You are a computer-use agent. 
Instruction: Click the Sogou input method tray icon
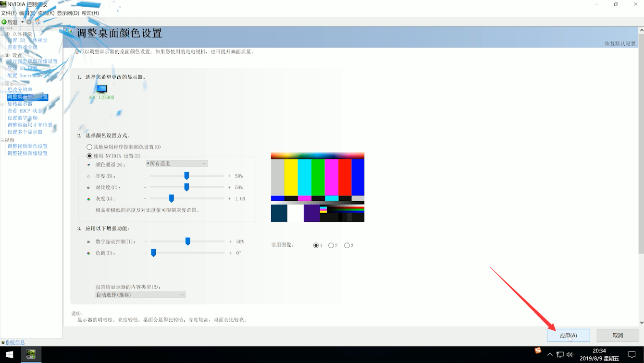pos(538,351)
